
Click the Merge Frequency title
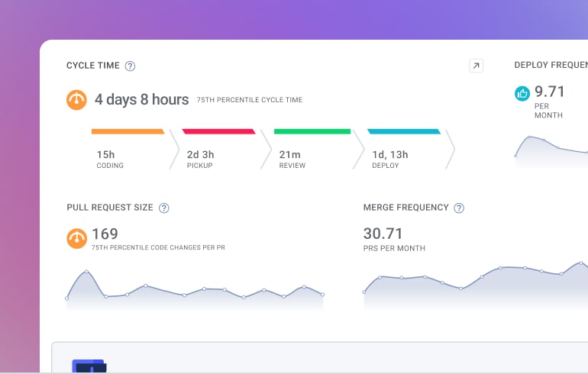pos(405,208)
